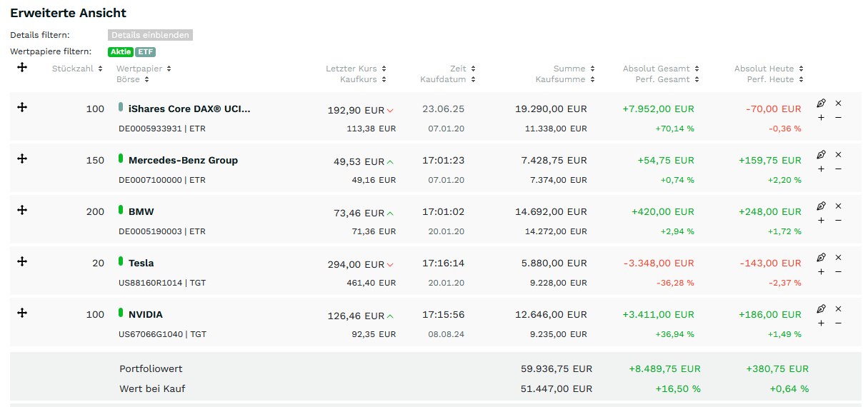Sort by Absolut Heute column
Image resolution: width=868 pixels, height=407 pixels.
(769, 69)
